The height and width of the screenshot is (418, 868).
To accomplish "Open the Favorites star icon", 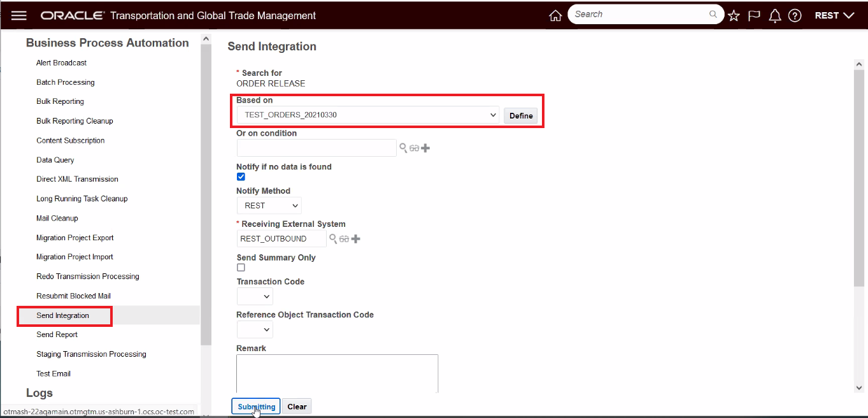I will tap(734, 16).
